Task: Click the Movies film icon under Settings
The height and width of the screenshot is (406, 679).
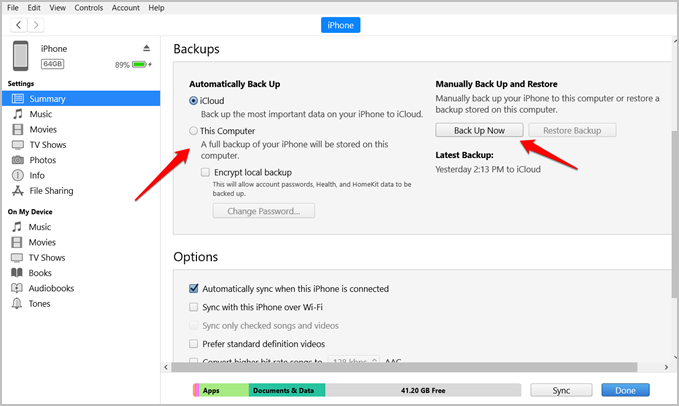Action: coord(18,129)
